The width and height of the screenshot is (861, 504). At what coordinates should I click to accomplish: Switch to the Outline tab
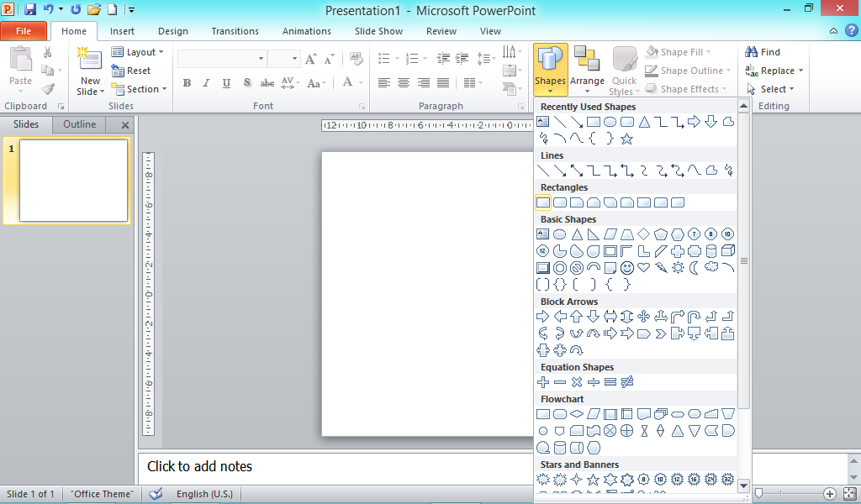click(x=78, y=124)
